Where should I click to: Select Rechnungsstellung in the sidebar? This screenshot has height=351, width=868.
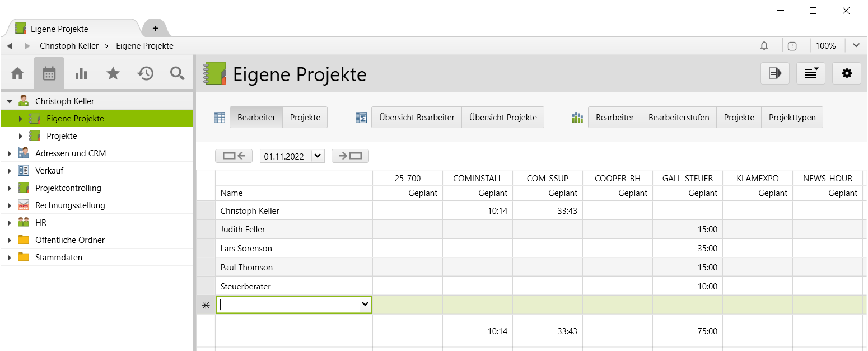pyautogui.click(x=70, y=205)
